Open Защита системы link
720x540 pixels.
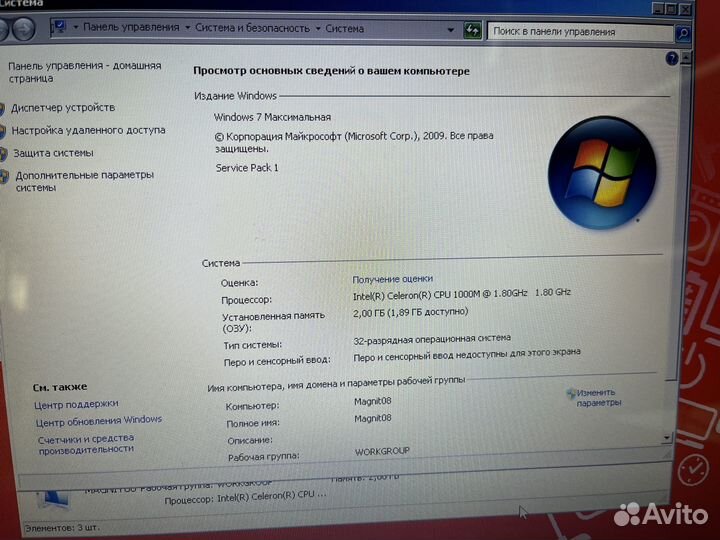[53, 153]
